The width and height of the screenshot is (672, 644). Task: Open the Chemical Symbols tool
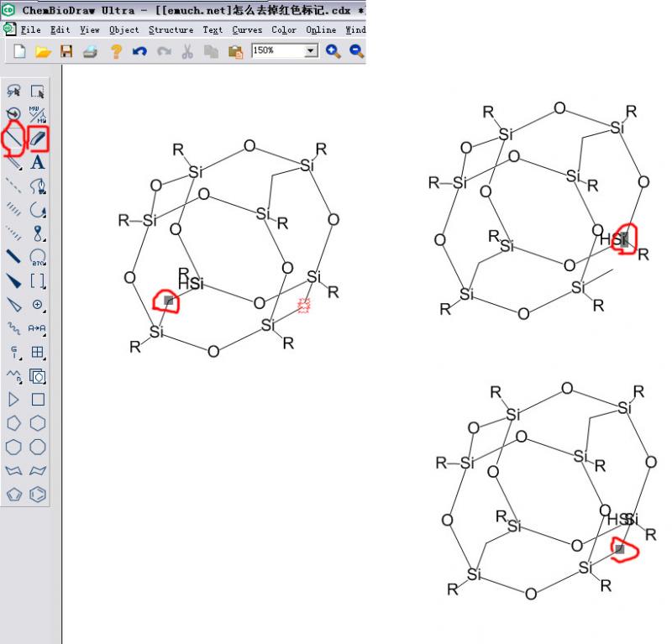pos(38,305)
